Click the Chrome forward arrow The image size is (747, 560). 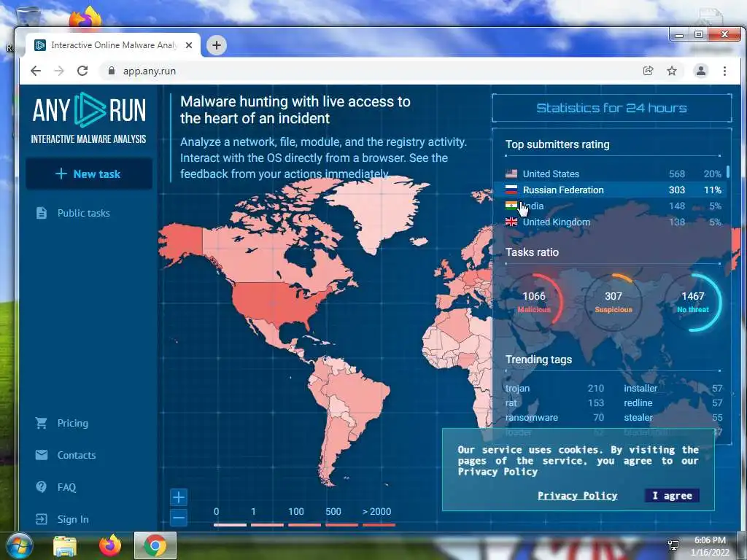pos(59,71)
